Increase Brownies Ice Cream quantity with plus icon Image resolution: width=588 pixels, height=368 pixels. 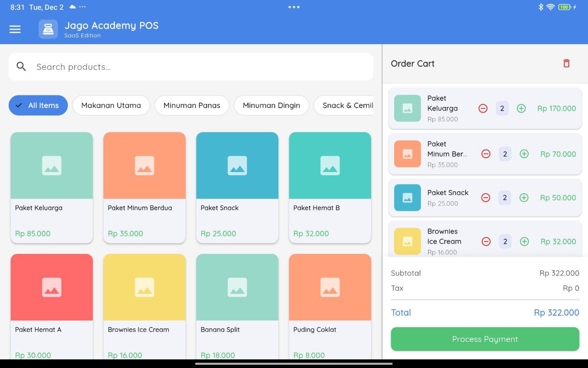524,241
